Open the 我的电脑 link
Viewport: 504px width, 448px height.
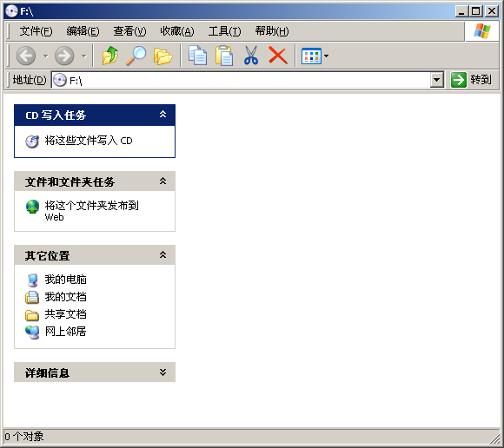coord(65,280)
